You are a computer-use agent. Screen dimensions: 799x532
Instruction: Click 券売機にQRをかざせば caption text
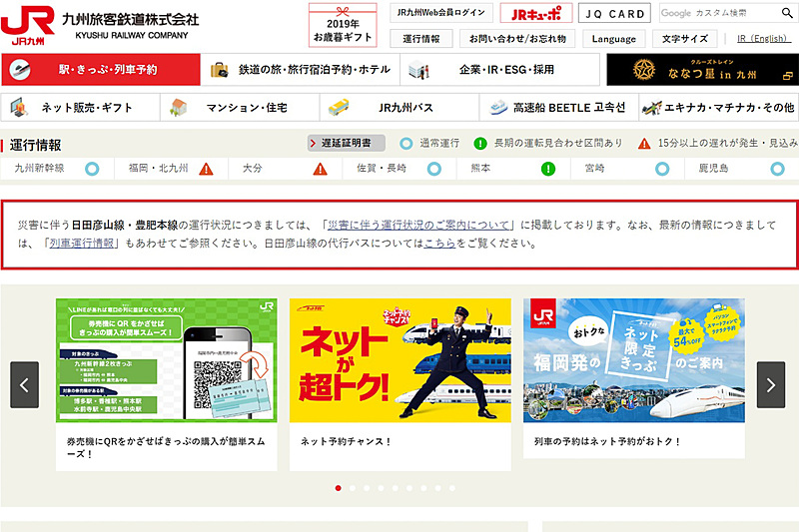coord(166,447)
